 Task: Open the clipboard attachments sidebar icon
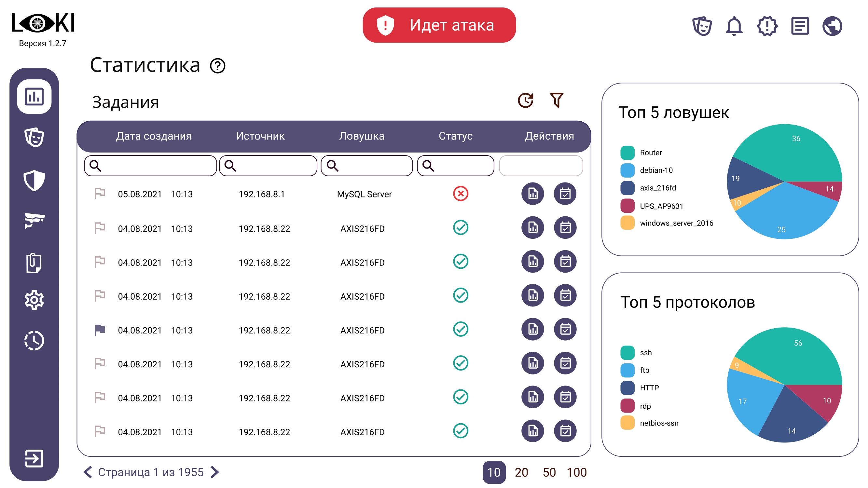pos(34,262)
